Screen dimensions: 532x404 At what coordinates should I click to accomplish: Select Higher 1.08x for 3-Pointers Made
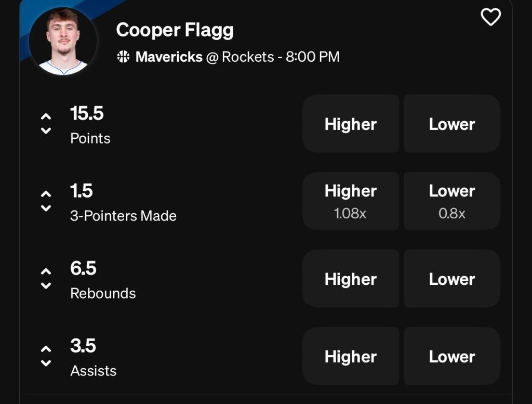coord(351,201)
